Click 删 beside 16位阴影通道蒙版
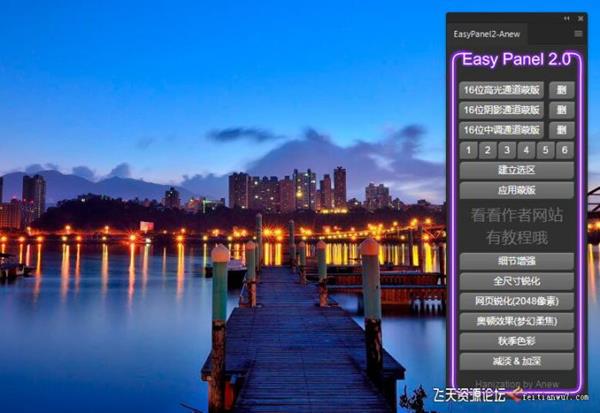This screenshot has height=413, width=600. [x=562, y=110]
